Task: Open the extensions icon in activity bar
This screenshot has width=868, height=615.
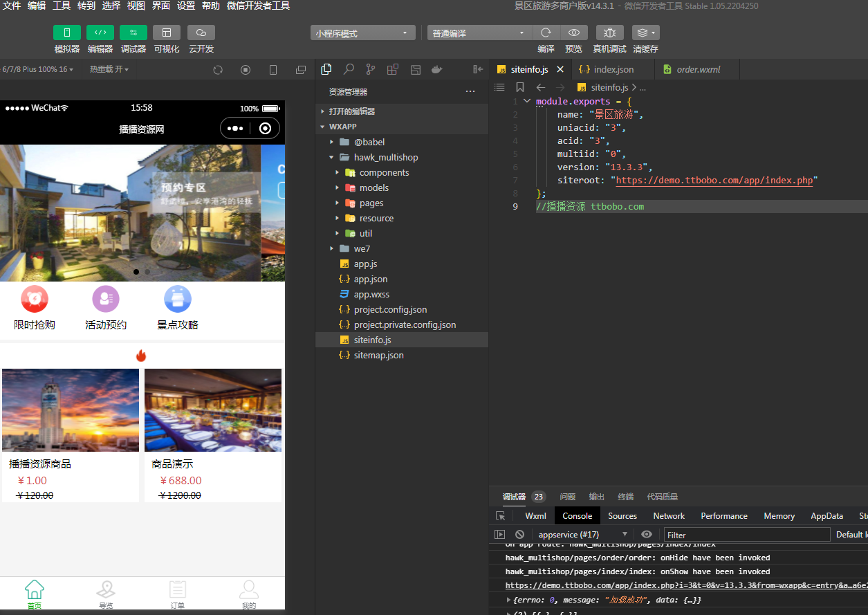Action: pyautogui.click(x=393, y=69)
